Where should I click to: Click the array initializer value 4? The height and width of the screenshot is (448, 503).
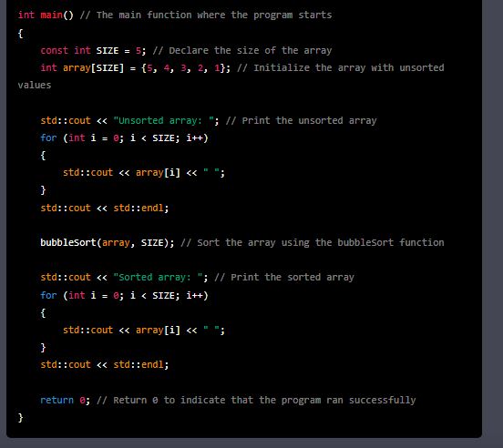[x=167, y=68]
